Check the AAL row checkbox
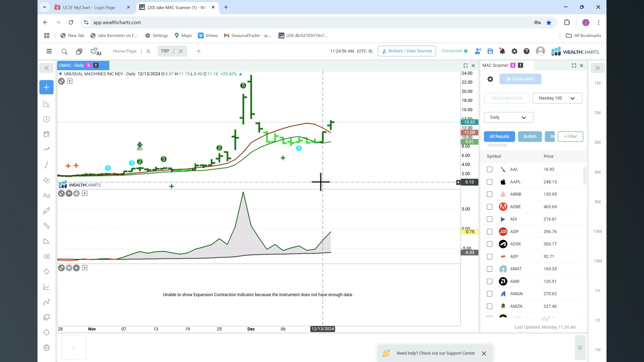The width and height of the screenshot is (644, 362). click(490, 170)
